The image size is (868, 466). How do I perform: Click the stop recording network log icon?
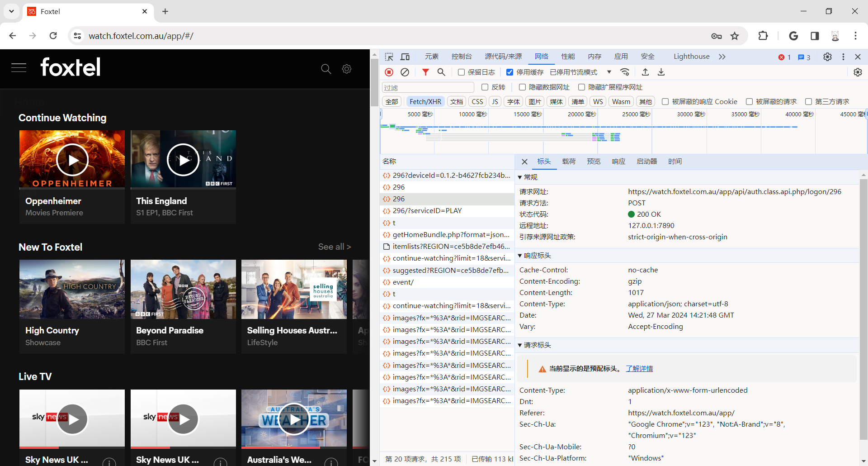[x=389, y=72]
